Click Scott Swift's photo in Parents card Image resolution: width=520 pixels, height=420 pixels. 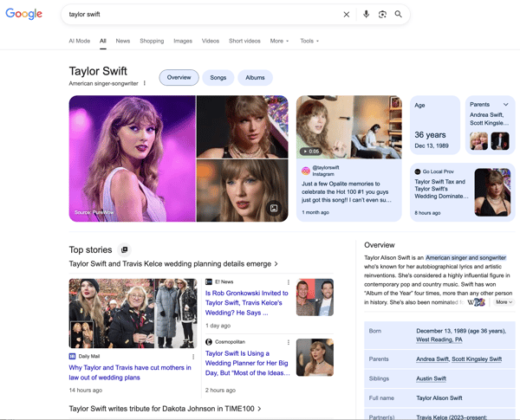[500, 141]
